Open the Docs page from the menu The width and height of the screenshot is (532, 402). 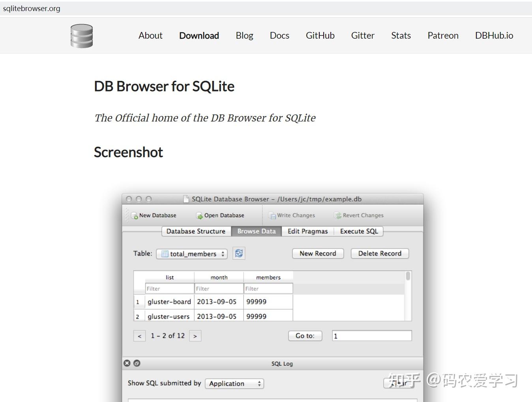(x=279, y=36)
